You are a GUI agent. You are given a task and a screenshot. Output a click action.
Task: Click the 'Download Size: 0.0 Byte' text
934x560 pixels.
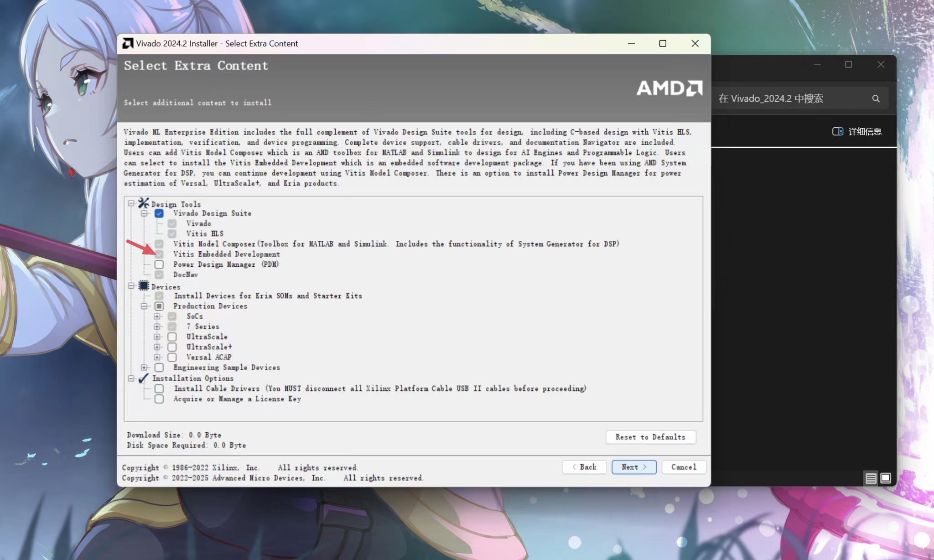pos(174,435)
